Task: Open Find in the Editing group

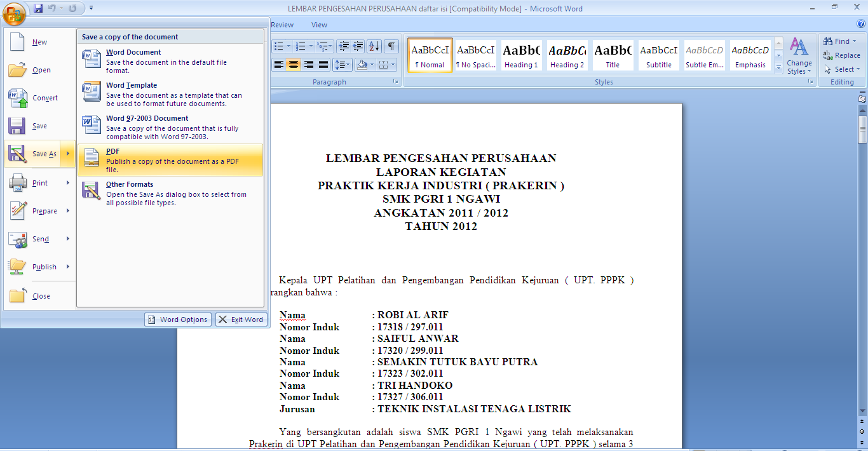Action: (x=840, y=41)
